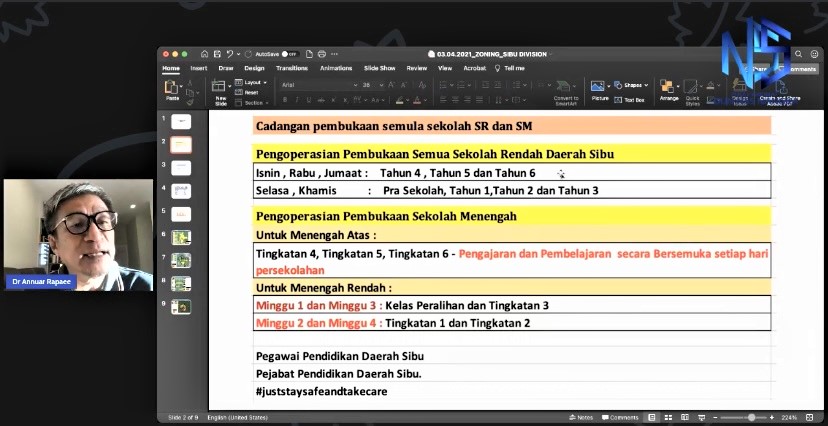Open the New Slide layout arrow

pyautogui.click(x=230, y=86)
